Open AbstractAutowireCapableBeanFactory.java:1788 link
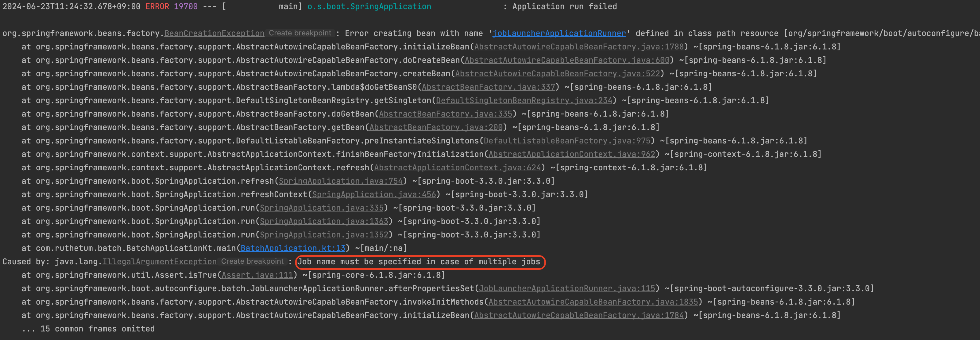 579,47
